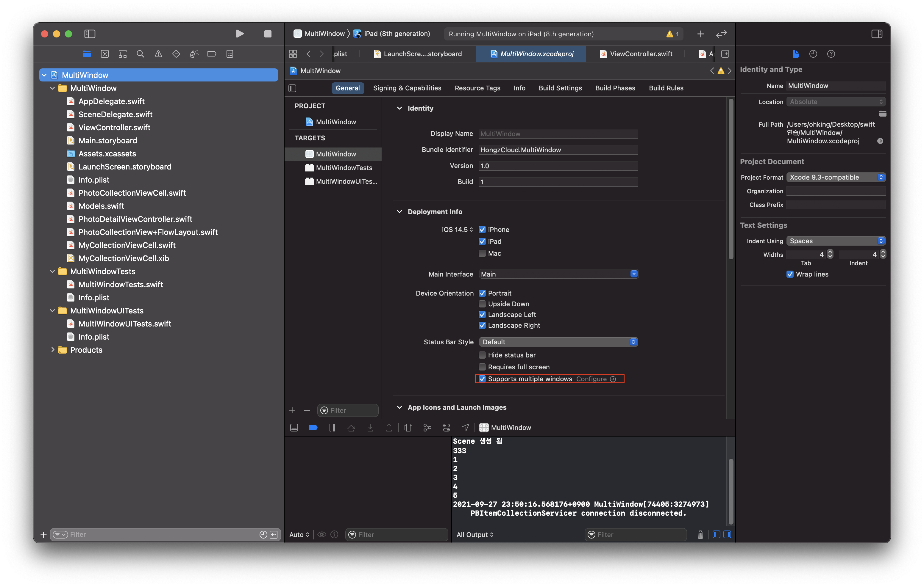Viewport: 924px width, 587px height.
Task: Click the debug Pause execution icon
Action: point(332,428)
